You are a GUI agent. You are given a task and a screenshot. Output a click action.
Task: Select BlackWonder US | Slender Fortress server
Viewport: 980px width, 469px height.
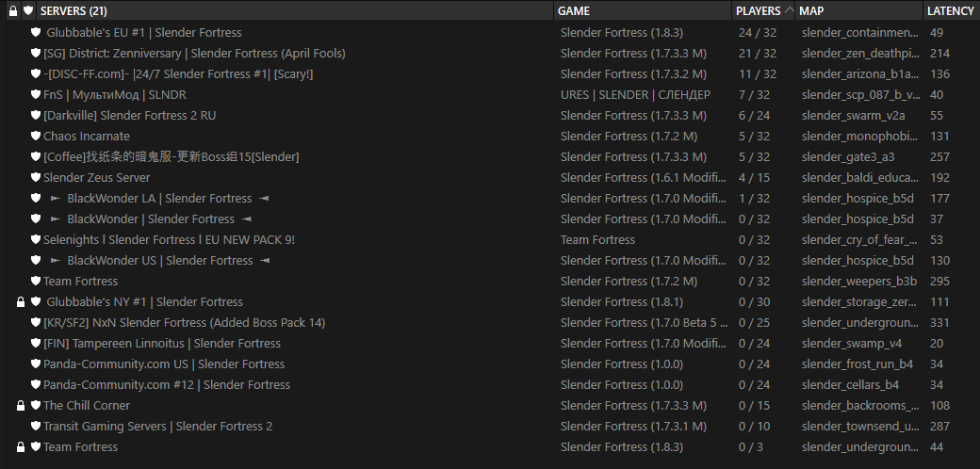160,261
